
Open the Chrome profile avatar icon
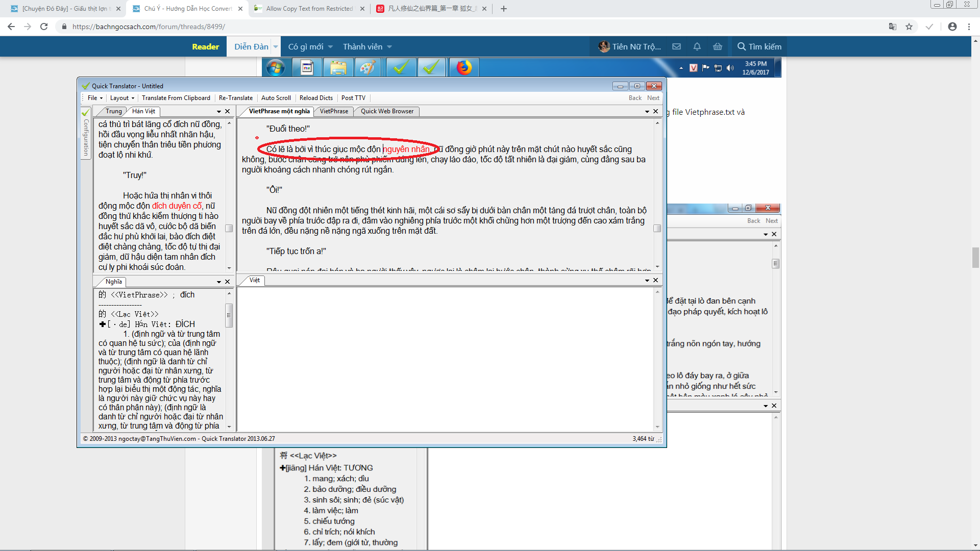[952, 27]
